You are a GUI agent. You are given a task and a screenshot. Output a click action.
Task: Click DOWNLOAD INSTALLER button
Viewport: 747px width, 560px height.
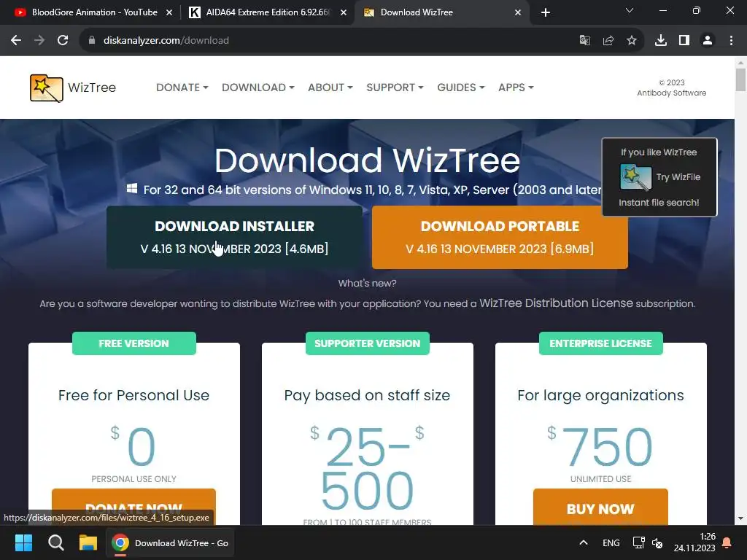point(234,237)
